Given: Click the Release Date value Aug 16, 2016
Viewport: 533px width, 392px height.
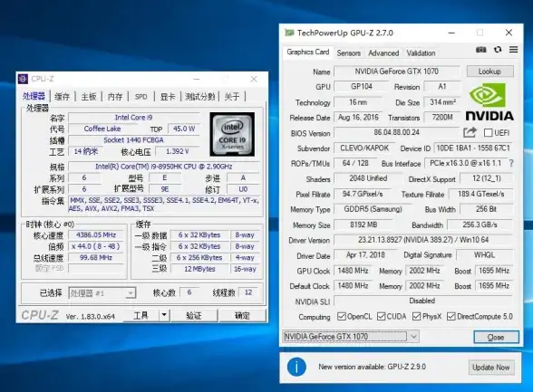Looking at the screenshot, I should [358, 118].
